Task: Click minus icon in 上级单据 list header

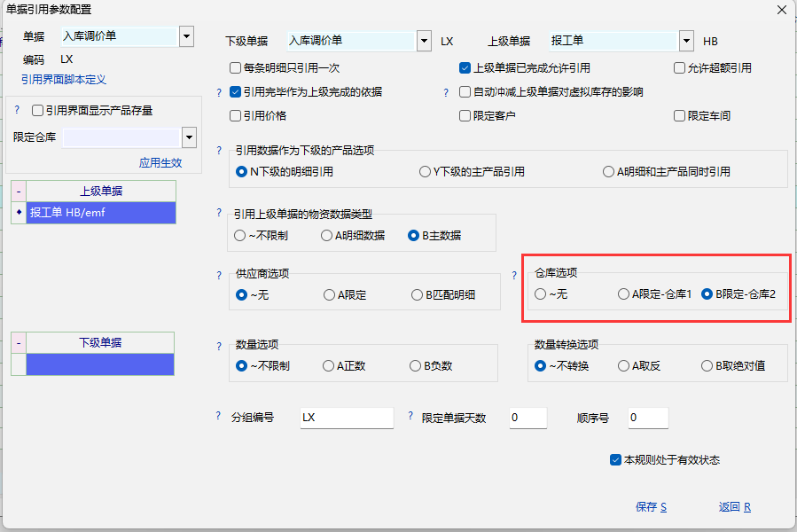Action: (19, 192)
